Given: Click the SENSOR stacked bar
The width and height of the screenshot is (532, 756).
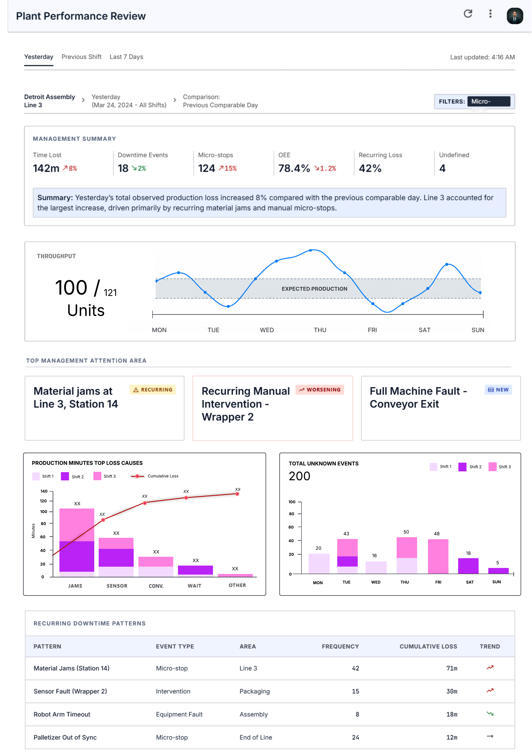Looking at the screenshot, I should (116, 557).
